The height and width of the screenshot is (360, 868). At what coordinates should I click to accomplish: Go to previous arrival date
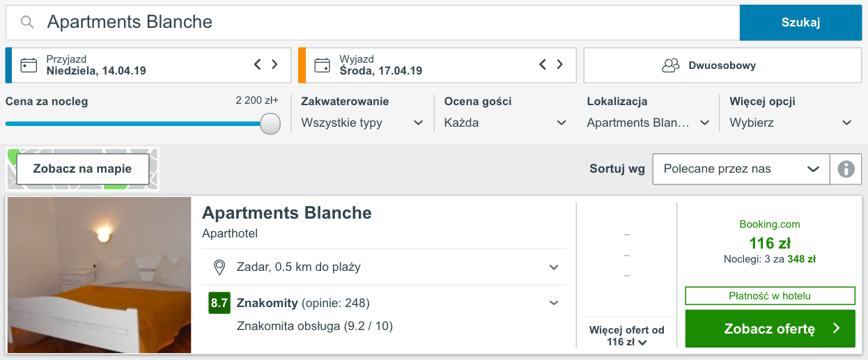pyautogui.click(x=257, y=65)
